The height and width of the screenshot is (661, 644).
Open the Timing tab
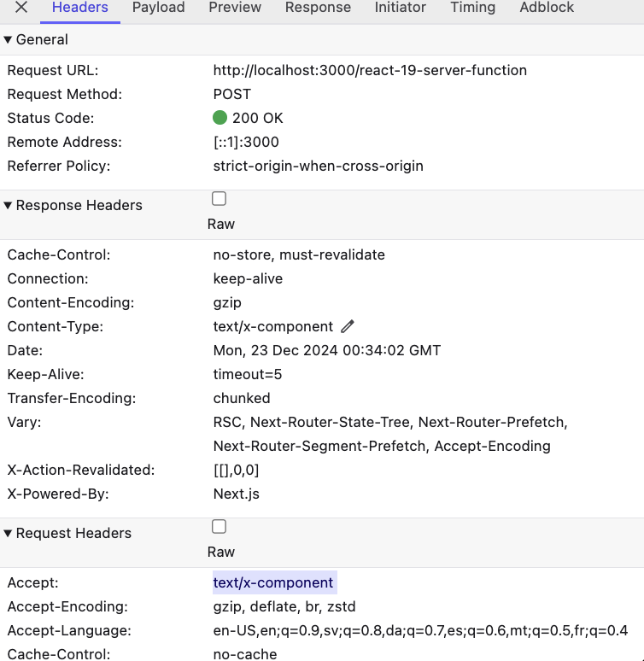473,7
